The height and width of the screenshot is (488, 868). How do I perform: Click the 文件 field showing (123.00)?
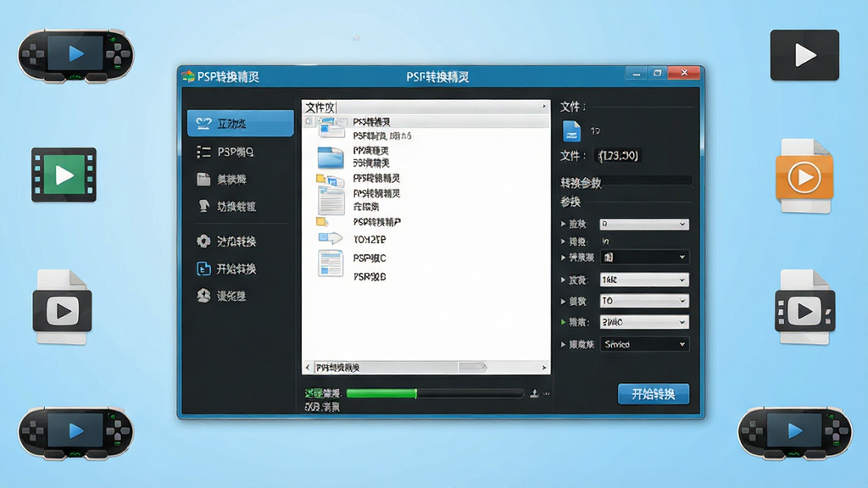tap(619, 156)
